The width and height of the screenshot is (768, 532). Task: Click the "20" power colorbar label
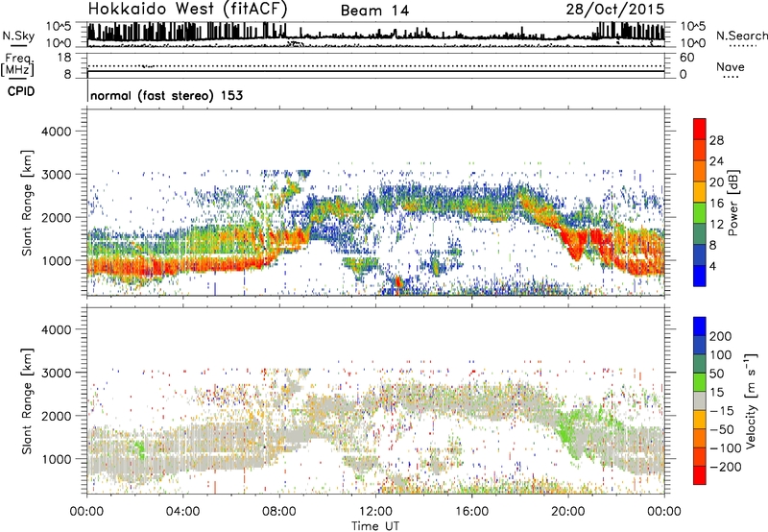[716, 182]
